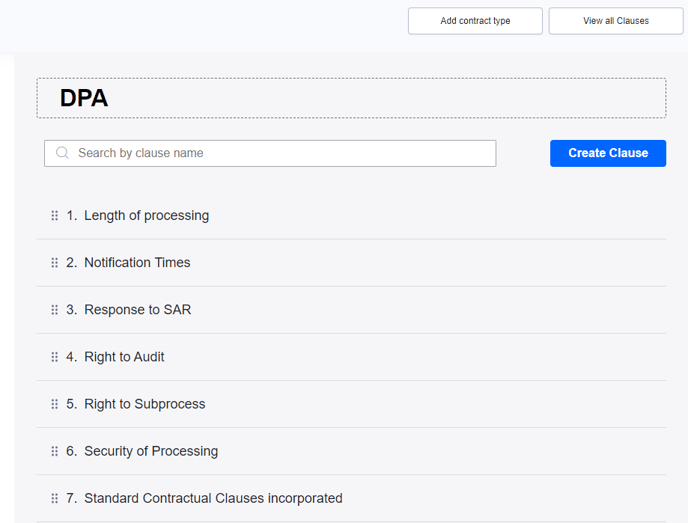The image size is (688, 523).
Task: Click the magnifying glass search icon
Action: coord(63,153)
